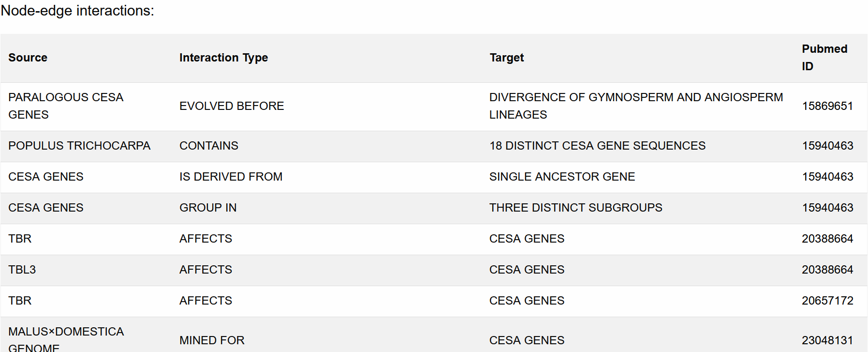Open Pubmed ID 15869651
Screen dimensions: 868x352
827,106
